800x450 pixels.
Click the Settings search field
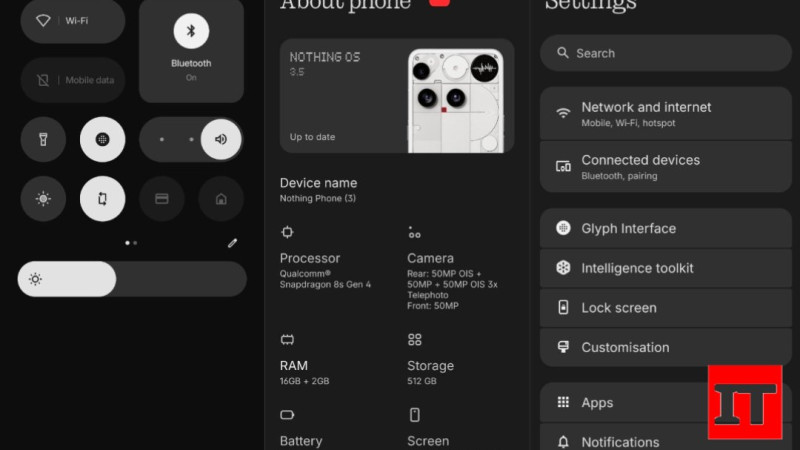point(666,53)
